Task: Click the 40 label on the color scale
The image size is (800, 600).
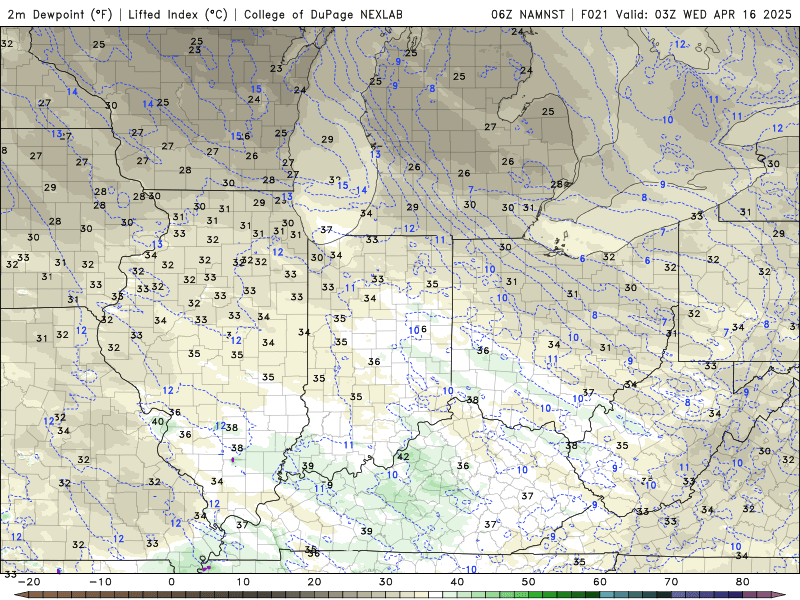Action: click(x=457, y=582)
